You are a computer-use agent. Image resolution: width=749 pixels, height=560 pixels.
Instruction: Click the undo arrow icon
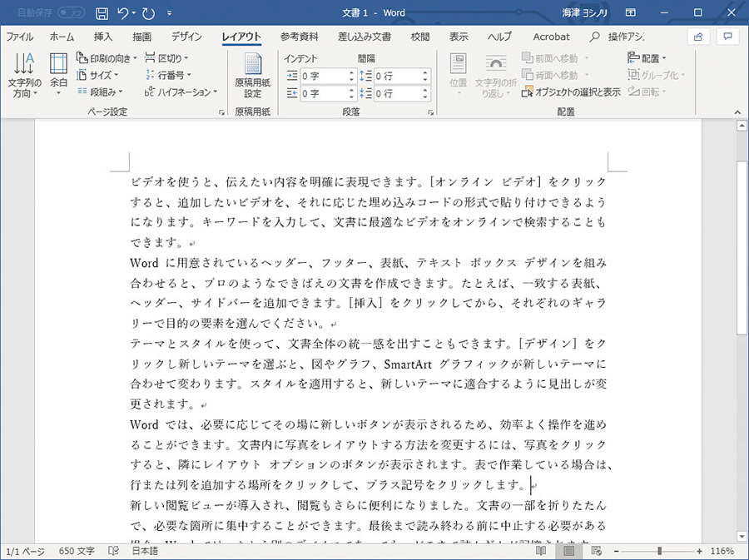pyautogui.click(x=123, y=13)
